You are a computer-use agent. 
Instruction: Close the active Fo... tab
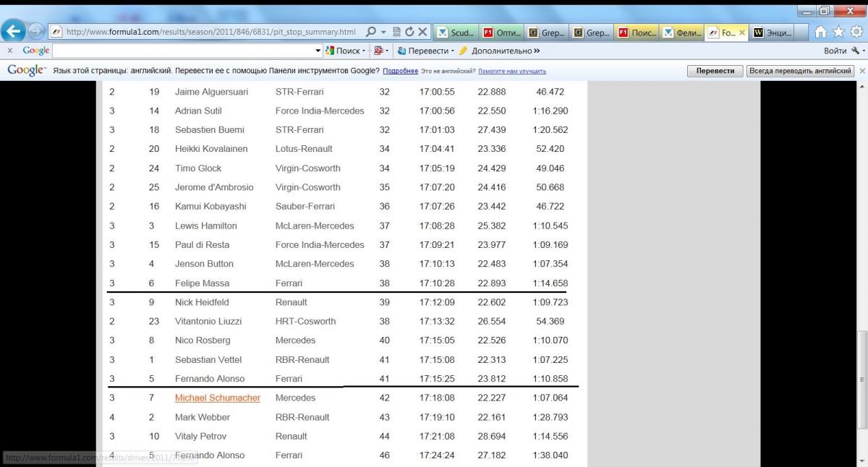click(x=741, y=33)
